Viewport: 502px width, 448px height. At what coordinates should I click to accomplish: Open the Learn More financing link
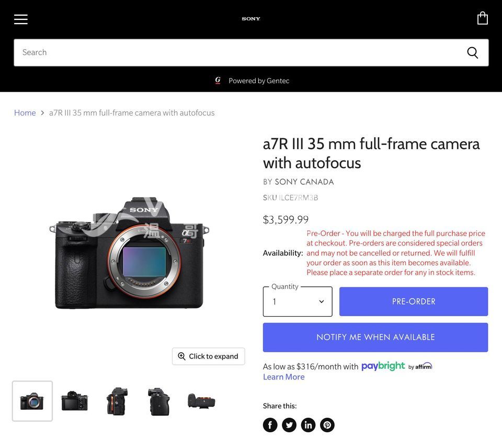pos(283,377)
